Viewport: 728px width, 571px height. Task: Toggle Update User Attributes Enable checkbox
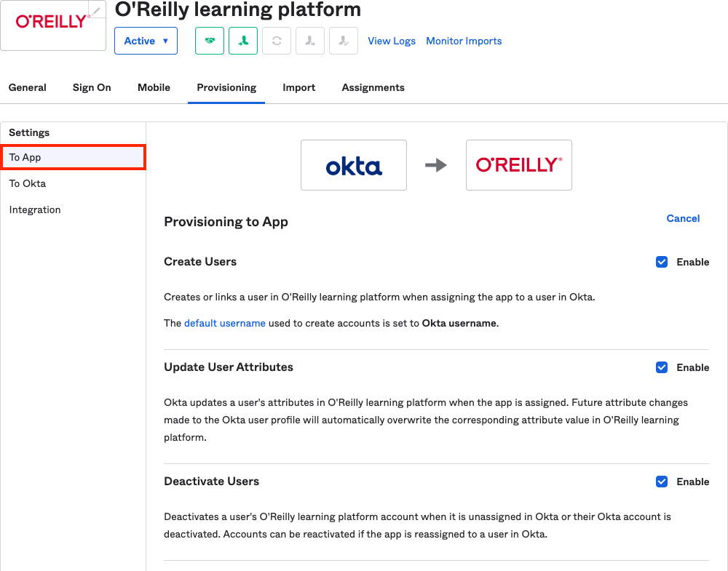(662, 367)
